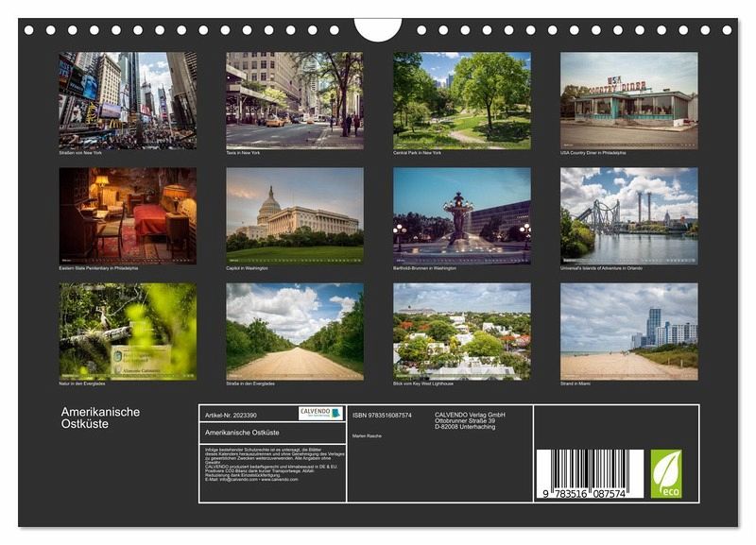Open the Blick vom Key West Lighthouse image

pyautogui.click(x=461, y=331)
